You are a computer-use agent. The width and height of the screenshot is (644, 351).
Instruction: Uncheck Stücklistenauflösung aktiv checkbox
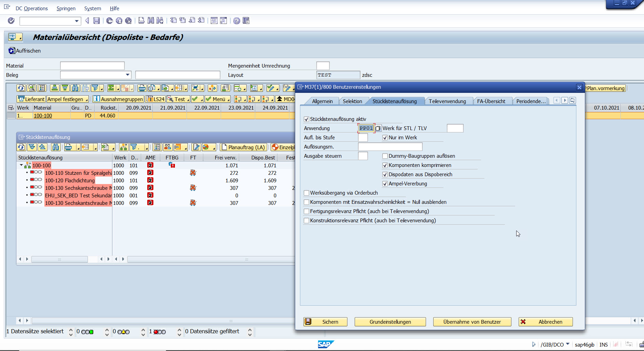pyautogui.click(x=306, y=119)
